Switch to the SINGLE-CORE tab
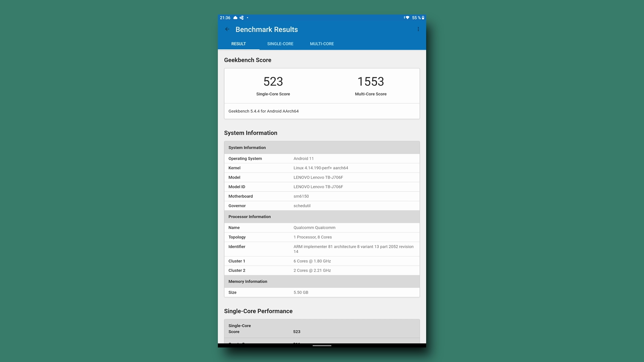The height and width of the screenshot is (362, 644). pos(280,44)
